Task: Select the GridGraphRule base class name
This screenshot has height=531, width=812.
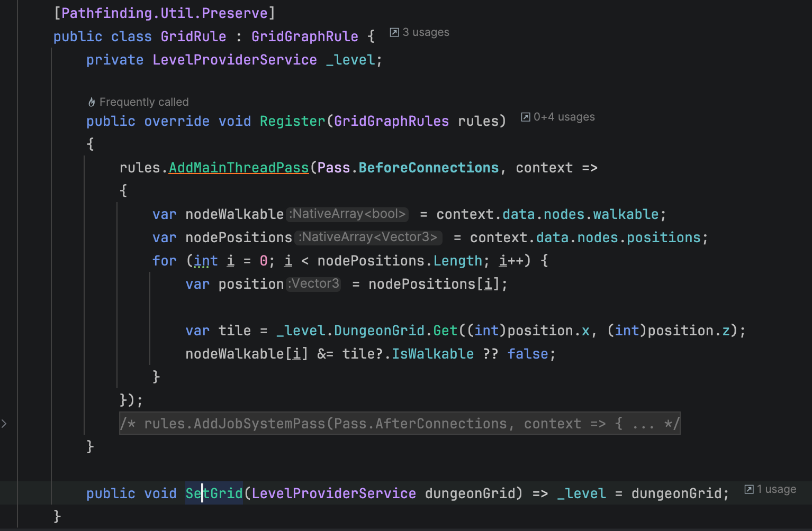Action: pos(304,36)
